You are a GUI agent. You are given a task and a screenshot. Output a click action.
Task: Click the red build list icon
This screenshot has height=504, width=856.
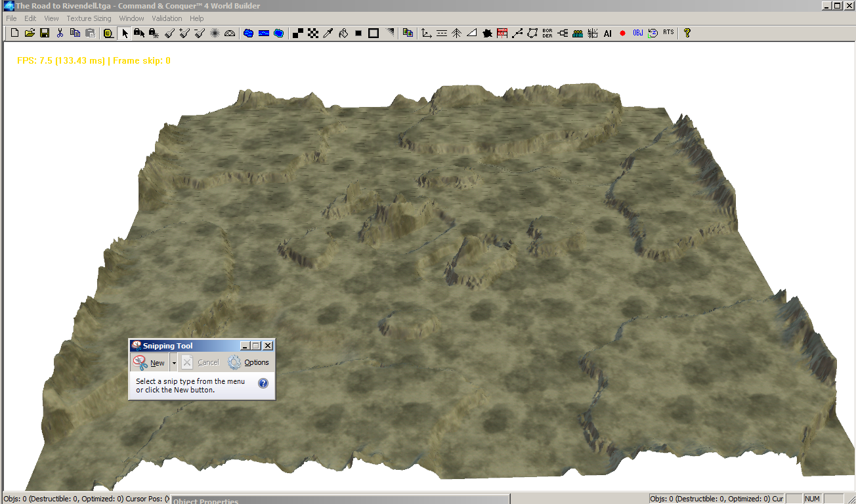pos(502,33)
